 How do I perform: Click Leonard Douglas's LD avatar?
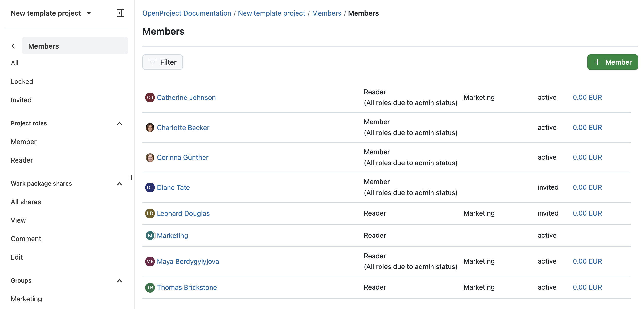click(x=150, y=213)
